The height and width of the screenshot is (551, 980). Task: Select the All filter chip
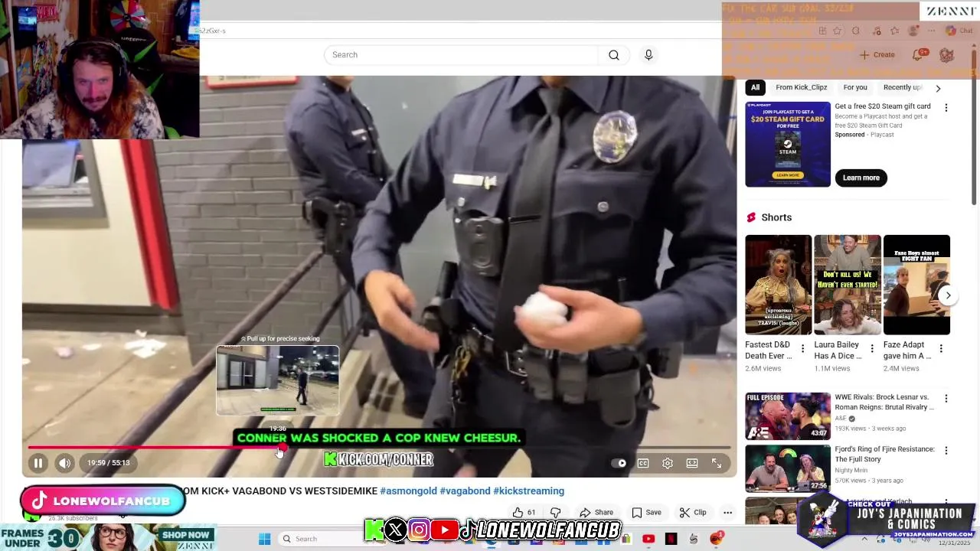pyautogui.click(x=755, y=87)
